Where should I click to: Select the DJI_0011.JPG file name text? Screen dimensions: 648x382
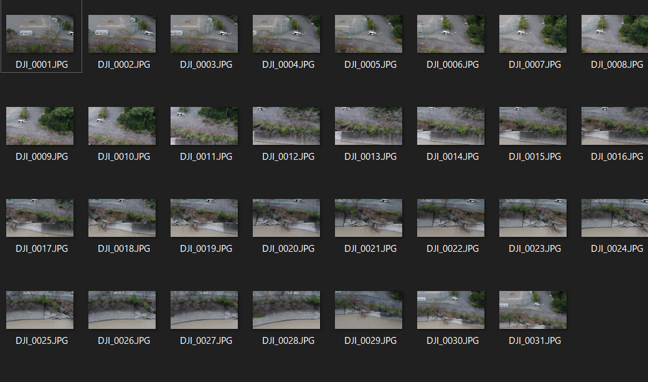click(x=206, y=157)
